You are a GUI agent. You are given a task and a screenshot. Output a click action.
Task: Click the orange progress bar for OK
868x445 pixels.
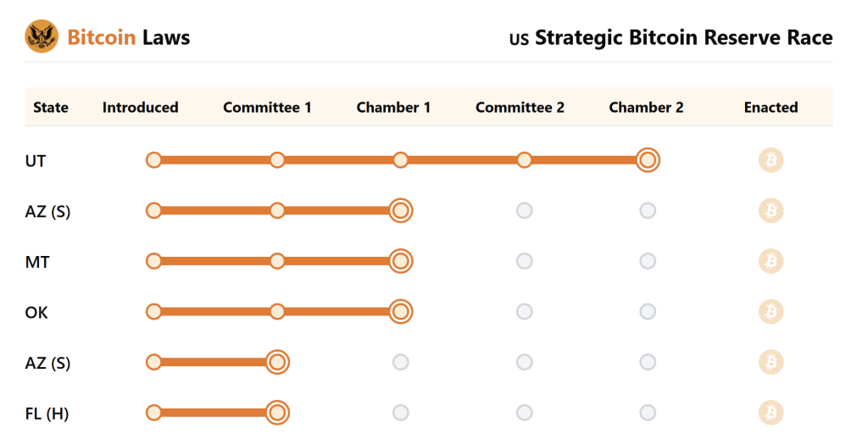pos(339,312)
